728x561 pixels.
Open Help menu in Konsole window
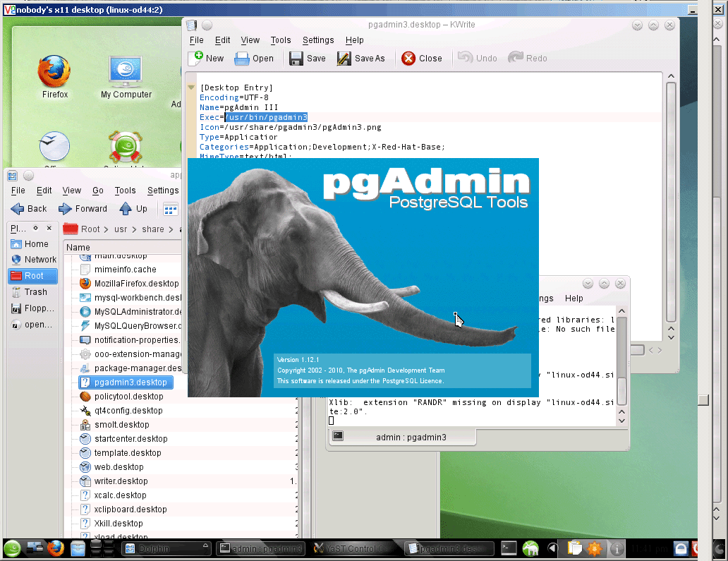pyautogui.click(x=574, y=298)
